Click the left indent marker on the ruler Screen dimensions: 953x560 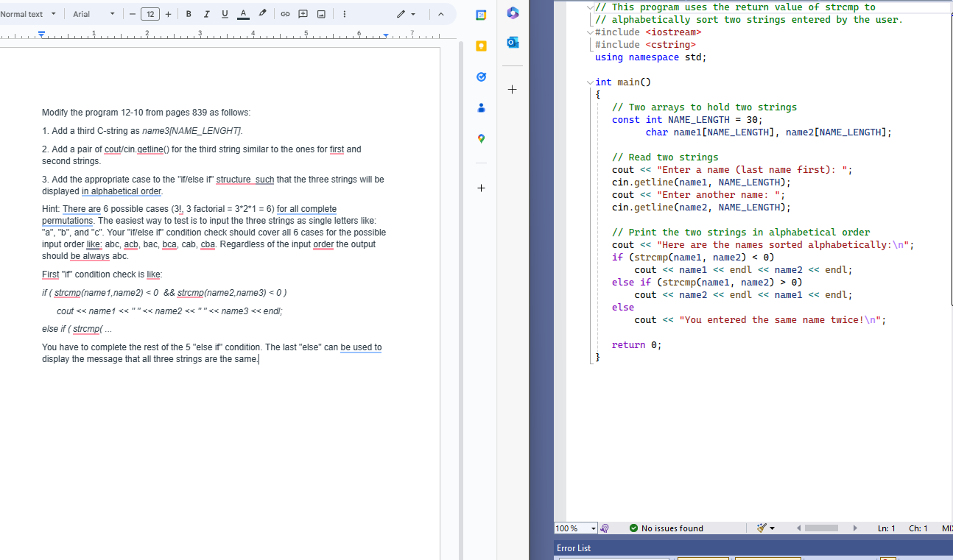click(x=42, y=34)
